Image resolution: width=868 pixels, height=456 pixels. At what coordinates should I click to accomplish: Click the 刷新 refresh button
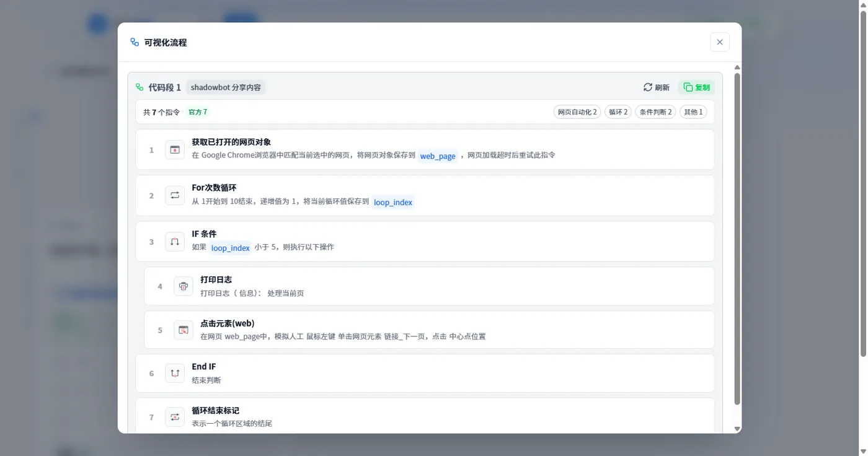coord(657,87)
